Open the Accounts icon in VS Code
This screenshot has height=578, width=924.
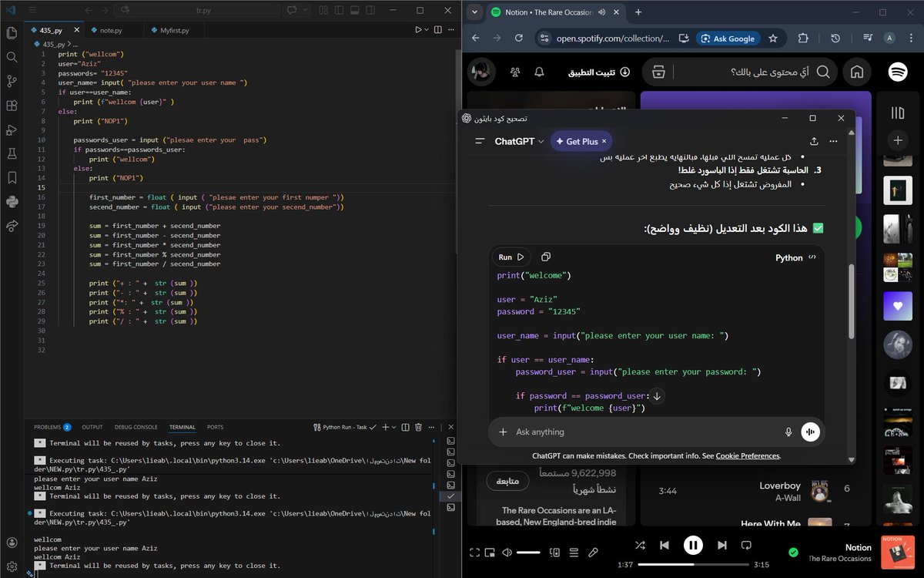[12, 543]
